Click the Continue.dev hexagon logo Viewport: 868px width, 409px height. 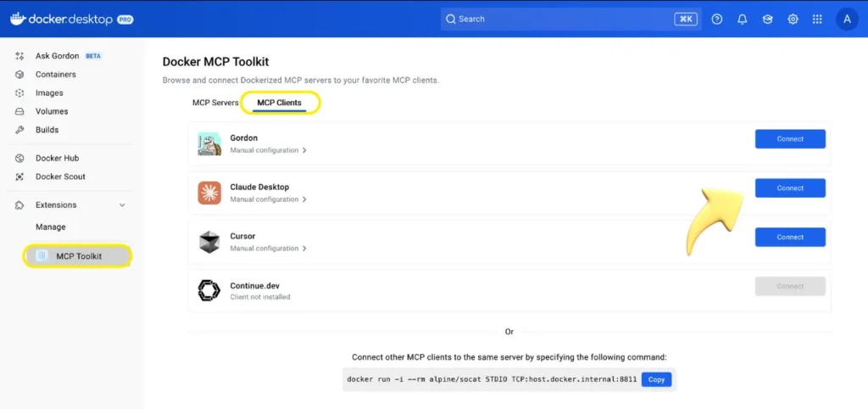(209, 291)
